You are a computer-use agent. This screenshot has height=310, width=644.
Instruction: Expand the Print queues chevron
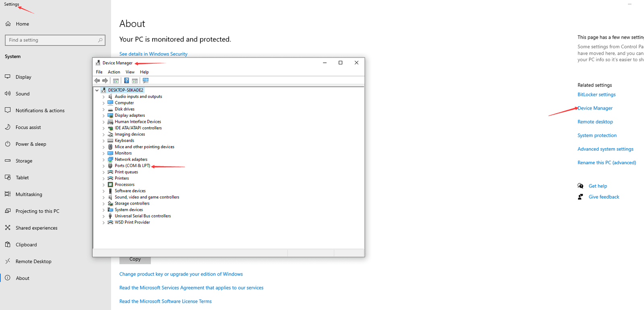pyautogui.click(x=103, y=172)
